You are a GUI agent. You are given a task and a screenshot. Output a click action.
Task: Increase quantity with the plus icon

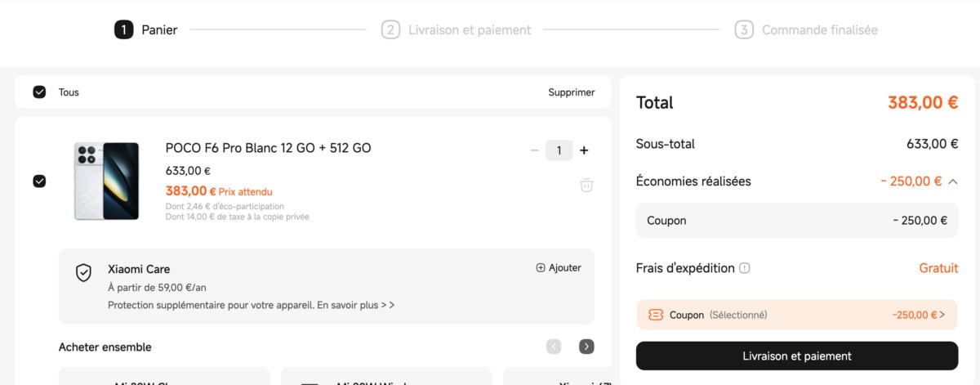(x=583, y=150)
